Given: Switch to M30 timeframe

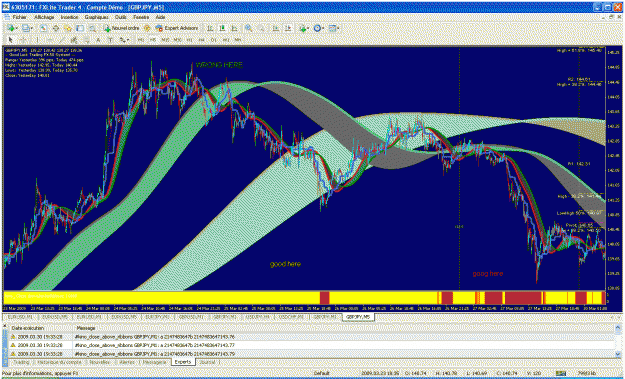Looking at the screenshot, I should point(177,40).
